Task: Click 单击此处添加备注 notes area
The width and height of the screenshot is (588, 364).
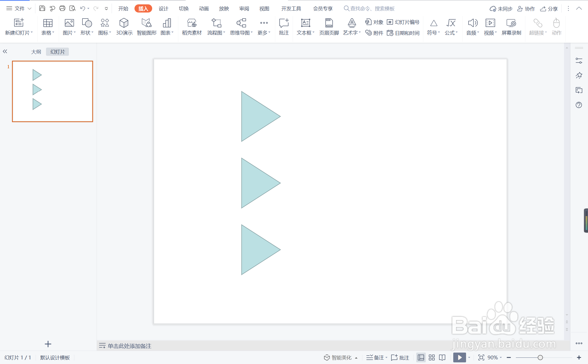Action: coord(129,346)
